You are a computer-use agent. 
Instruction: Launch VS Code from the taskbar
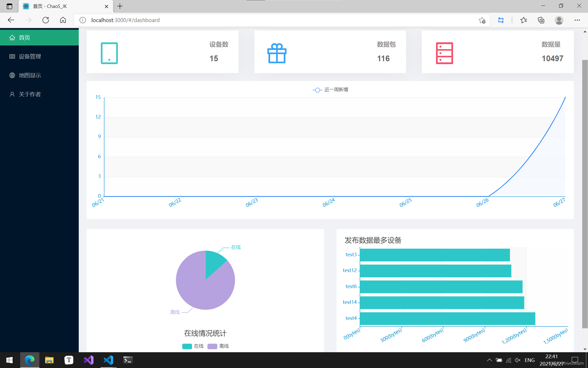pyautogui.click(x=108, y=360)
